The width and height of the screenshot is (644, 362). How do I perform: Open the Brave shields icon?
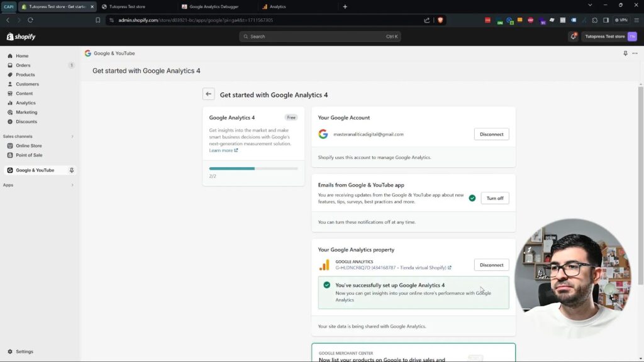pos(440,20)
